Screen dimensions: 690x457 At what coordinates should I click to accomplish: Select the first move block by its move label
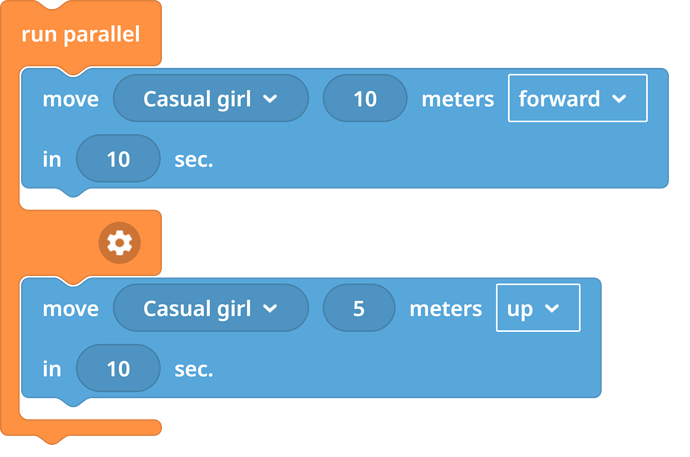tap(69, 99)
